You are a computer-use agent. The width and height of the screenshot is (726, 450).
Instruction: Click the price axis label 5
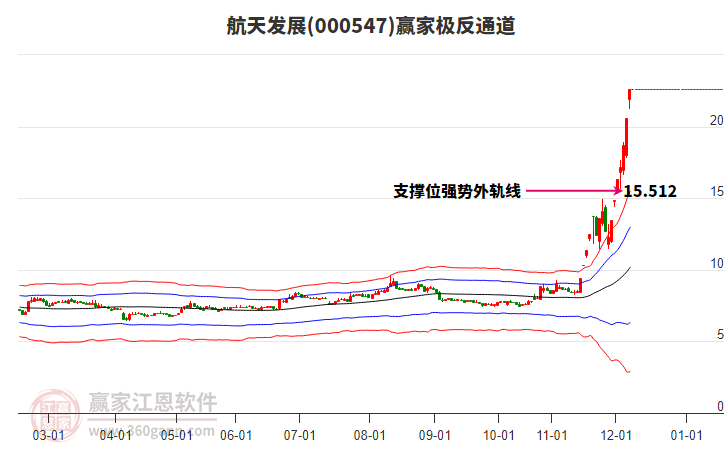(x=720, y=334)
